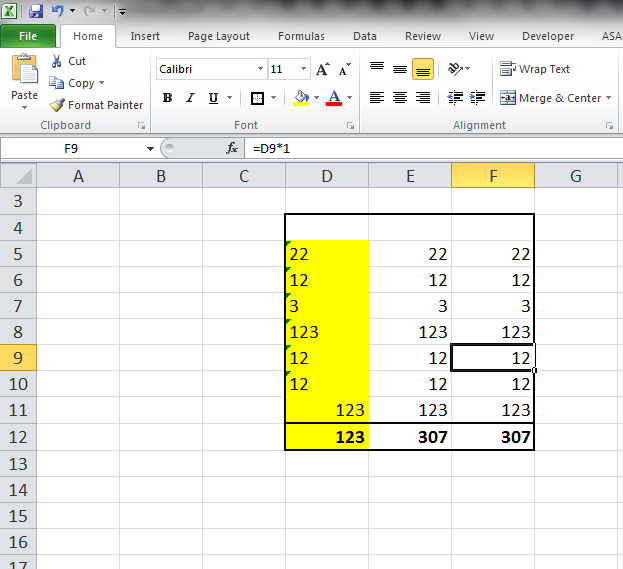Click the Cut scissors icon

pos(56,61)
